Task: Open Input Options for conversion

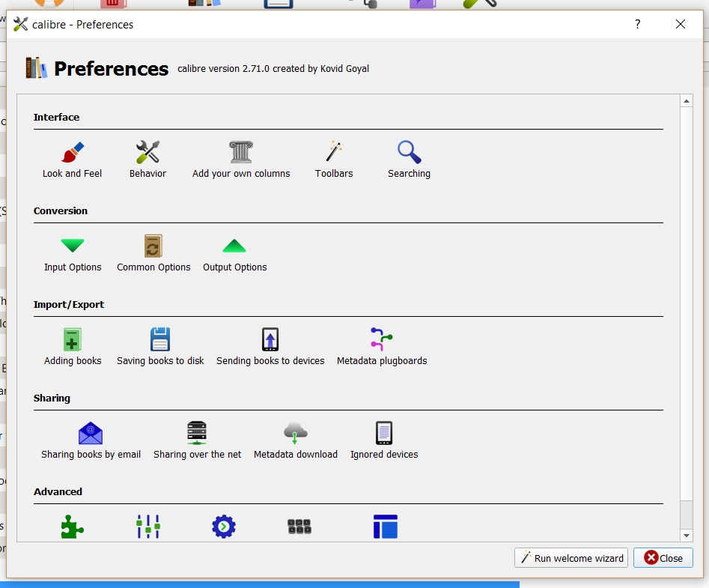Action: pyautogui.click(x=73, y=254)
